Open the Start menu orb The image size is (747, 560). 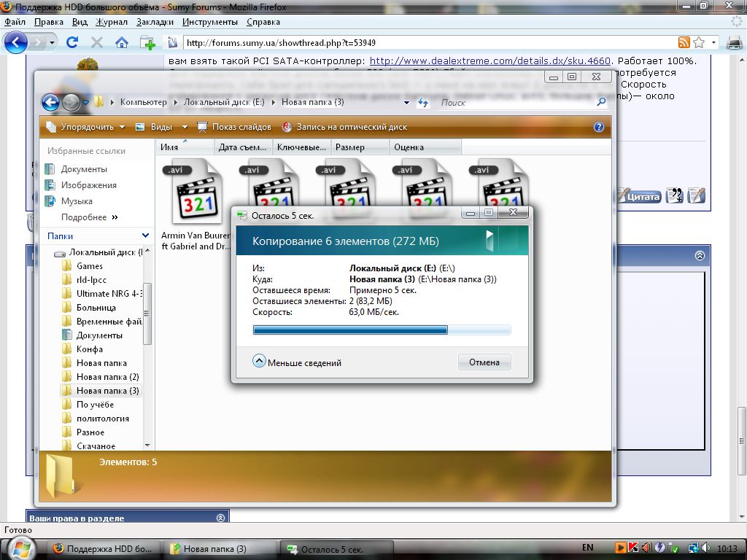[x=19, y=548]
